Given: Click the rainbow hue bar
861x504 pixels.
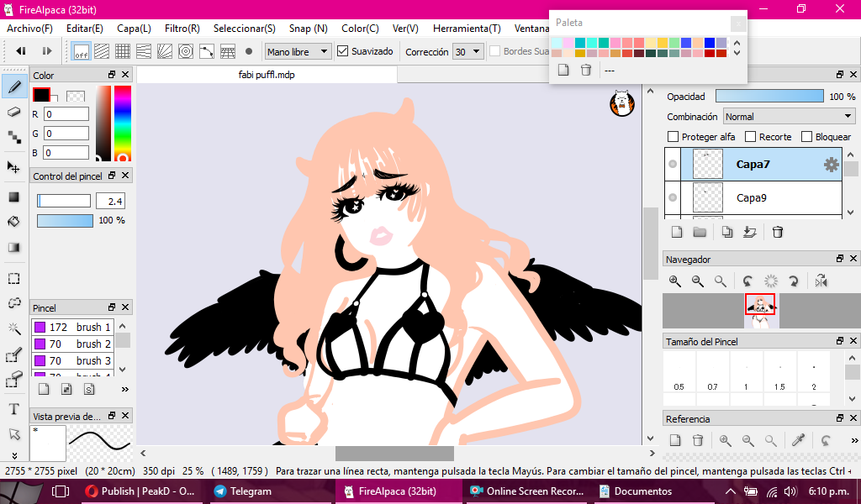Looking at the screenshot, I should coord(123,123).
